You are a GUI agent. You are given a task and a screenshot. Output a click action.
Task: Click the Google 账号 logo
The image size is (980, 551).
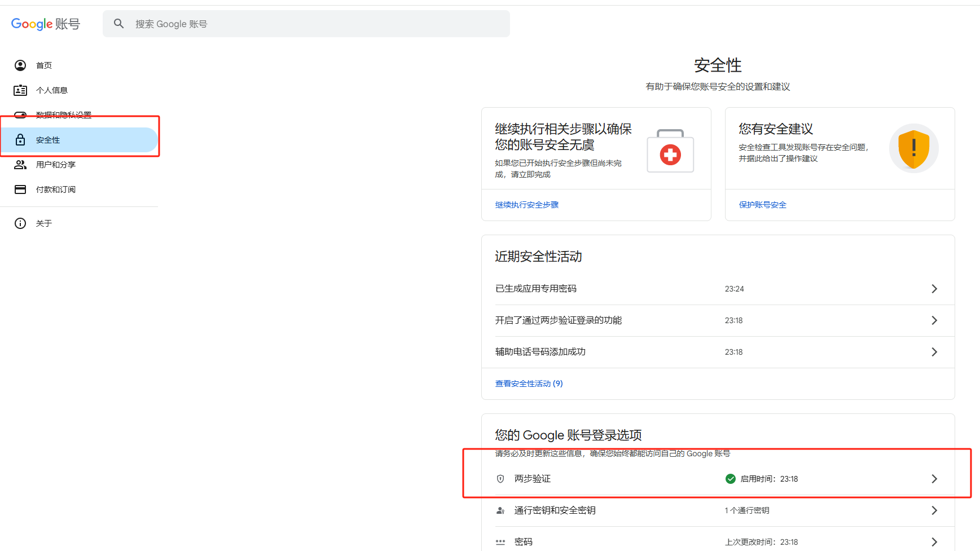46,24
